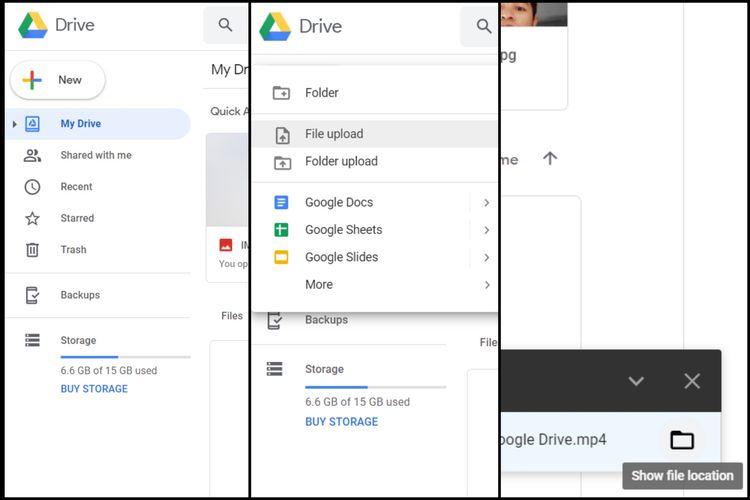Expand My Drive tree arrow
This screenshot has height=500, width=750.
click(x=14, y=124)
